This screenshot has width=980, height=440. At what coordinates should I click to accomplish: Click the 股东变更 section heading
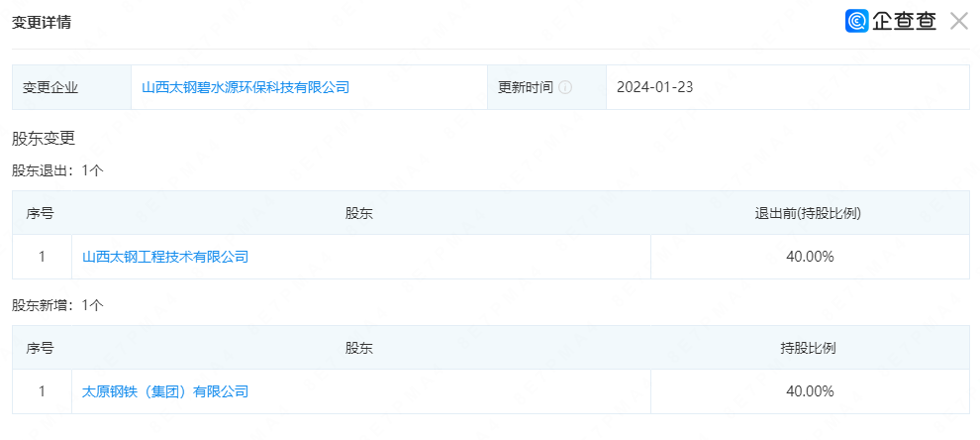(44, 138)
